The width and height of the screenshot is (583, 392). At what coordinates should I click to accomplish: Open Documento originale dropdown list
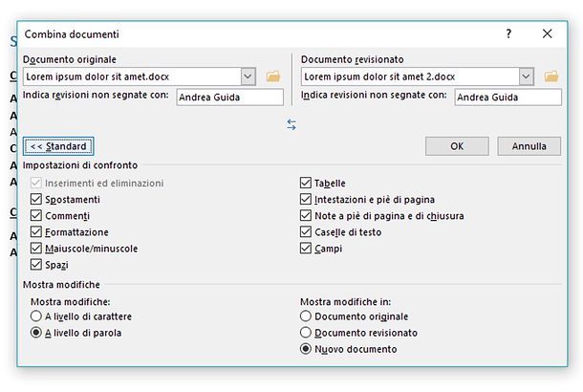(x=248, y=76)
